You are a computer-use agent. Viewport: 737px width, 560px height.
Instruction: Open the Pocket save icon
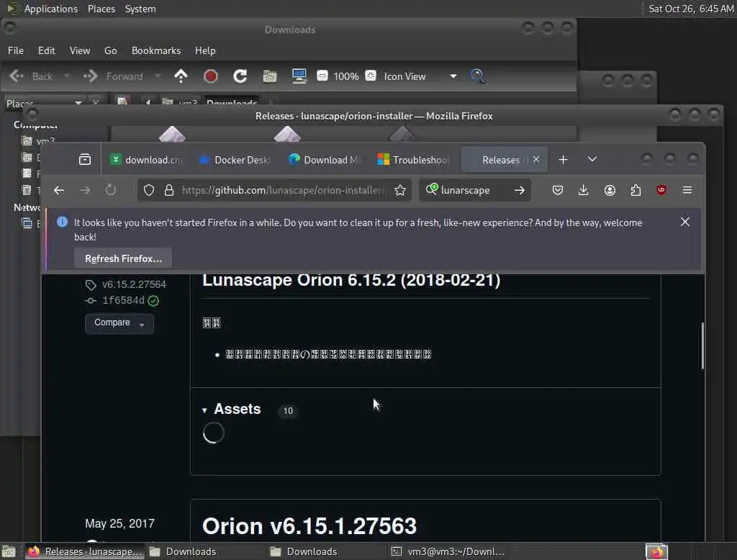[x=558, y=191]
